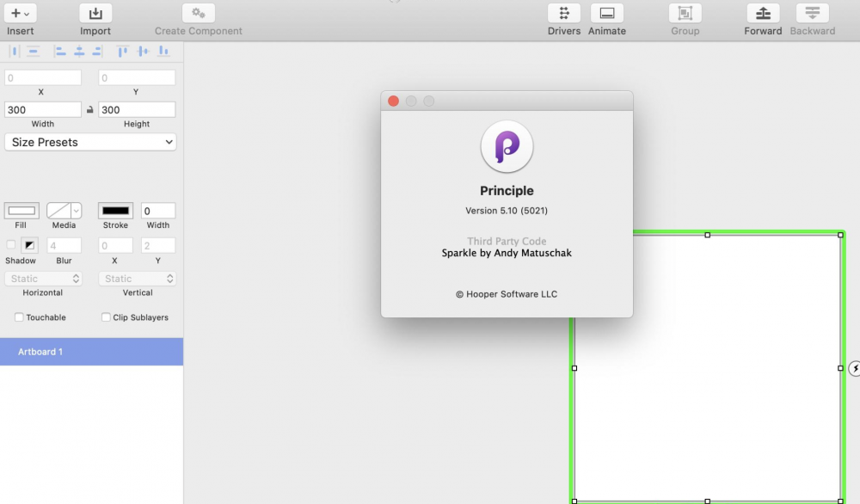
Task: Open the Drivers panel
Action: [x=564, y=13]
